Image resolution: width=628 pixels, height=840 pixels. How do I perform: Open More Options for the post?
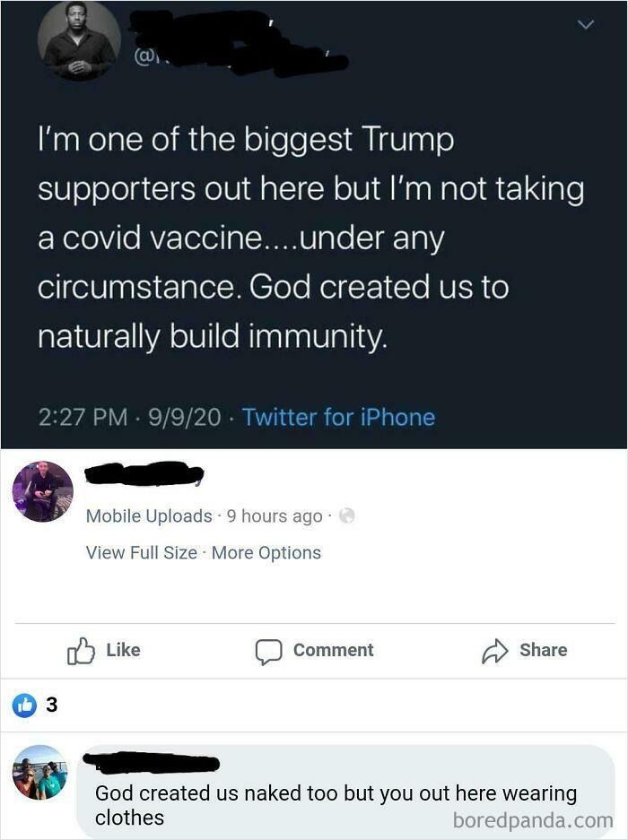tap(266, 552)
